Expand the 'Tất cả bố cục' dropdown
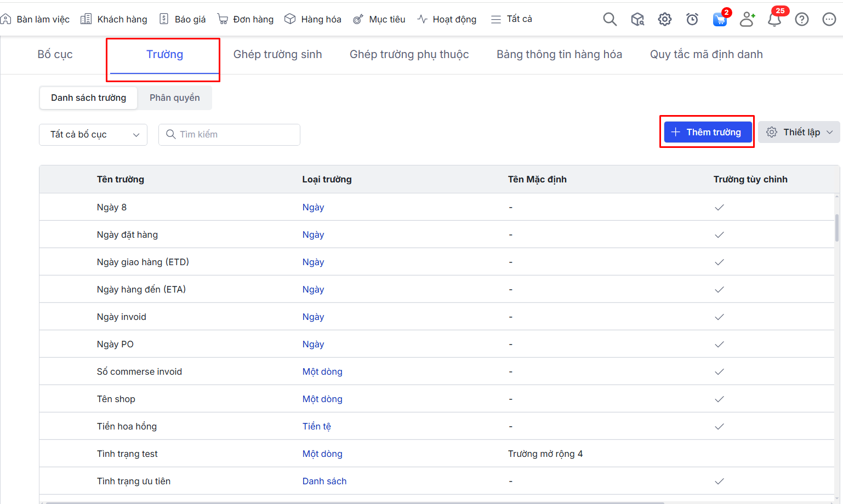 tap(93, 135)
